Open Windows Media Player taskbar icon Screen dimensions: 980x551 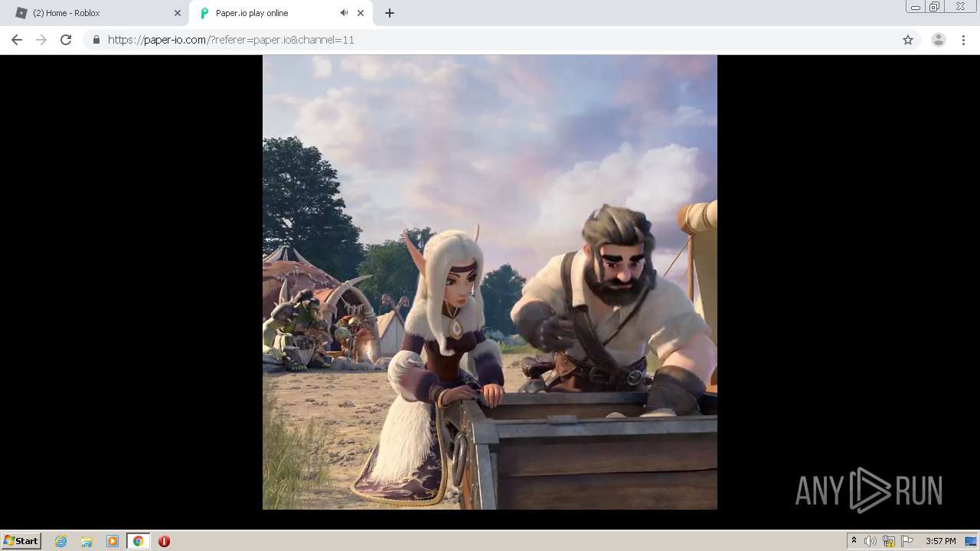tap(113, 541)
